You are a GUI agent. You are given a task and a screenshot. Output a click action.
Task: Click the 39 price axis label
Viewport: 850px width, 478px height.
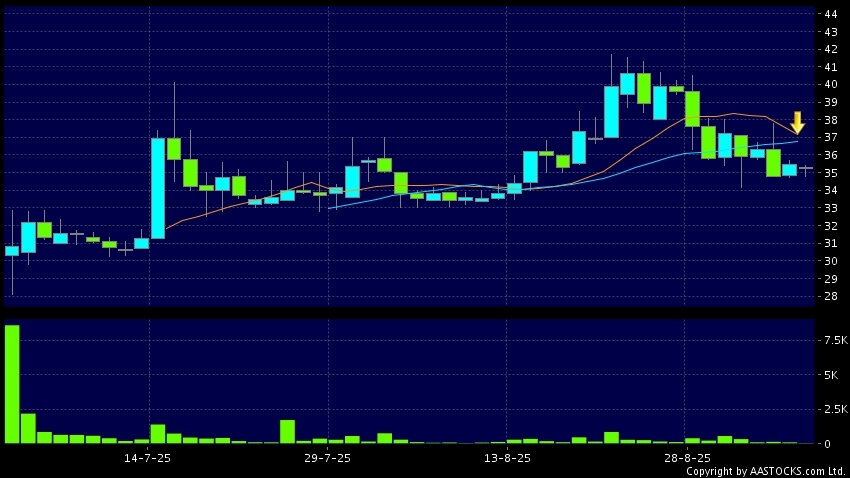830,102
